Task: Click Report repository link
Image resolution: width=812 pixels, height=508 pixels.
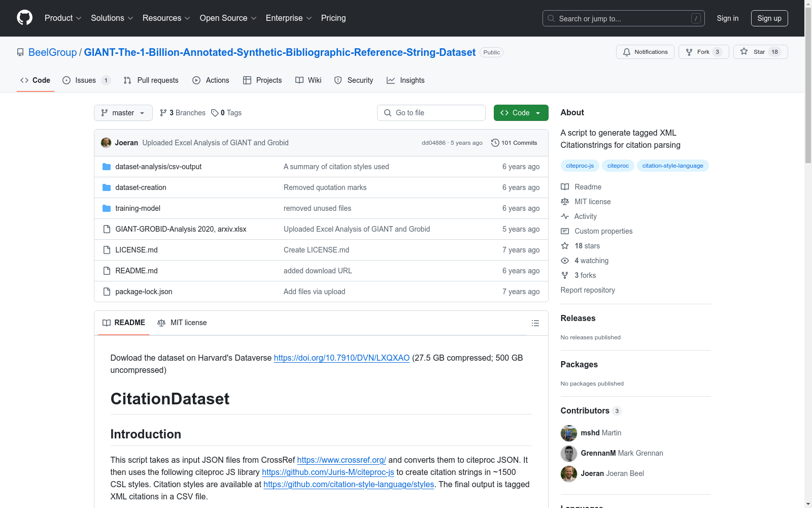Action: 588,290
